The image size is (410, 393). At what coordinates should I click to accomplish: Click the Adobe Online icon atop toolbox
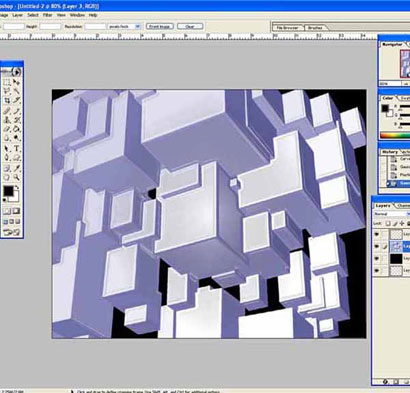(15, 72)
